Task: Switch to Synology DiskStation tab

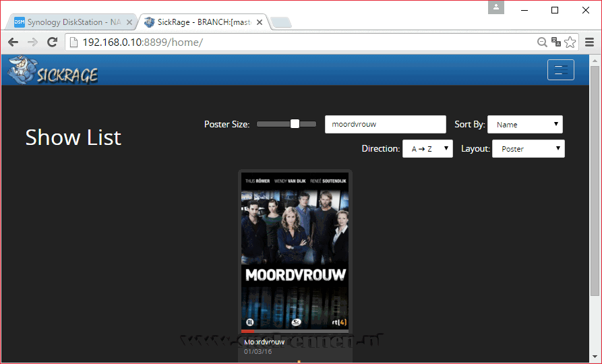Action: 71,22
